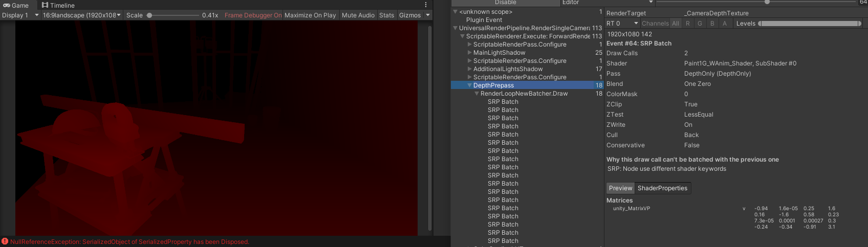Open the Display 1 dropdown
Image resolution: width=868 pixels, height=247 pixels.
pos(20,15)
